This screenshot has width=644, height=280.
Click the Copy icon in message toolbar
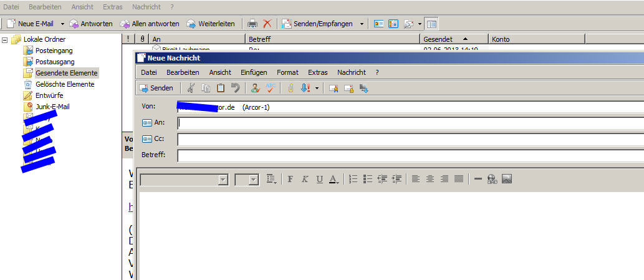point(206,89)
